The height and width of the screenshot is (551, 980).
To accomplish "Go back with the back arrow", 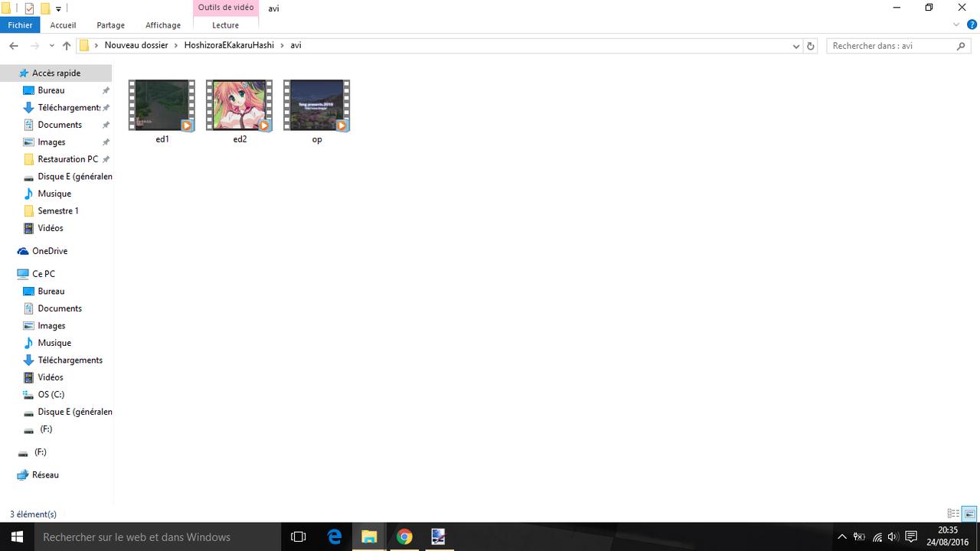I will 14,46.
